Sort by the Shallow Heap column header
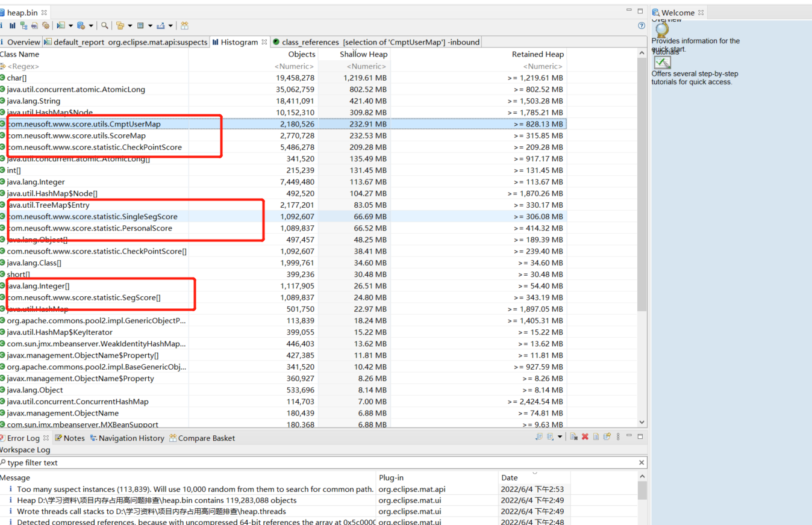Screen dimensions: 812x525 click(354, 54)
